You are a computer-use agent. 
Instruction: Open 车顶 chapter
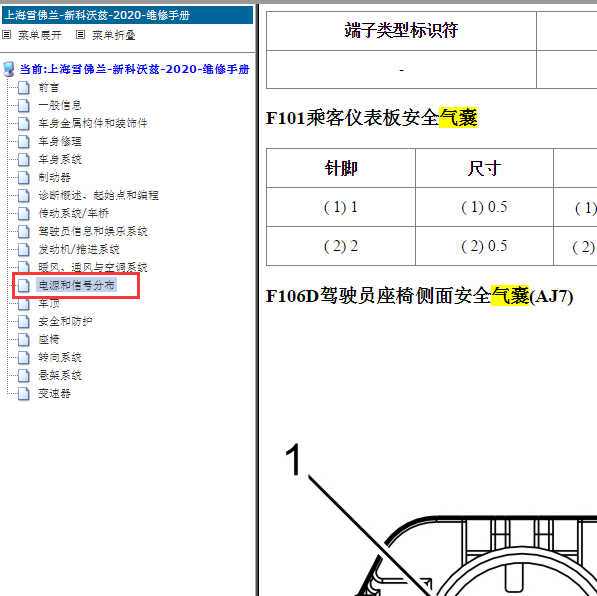(48, 303)
